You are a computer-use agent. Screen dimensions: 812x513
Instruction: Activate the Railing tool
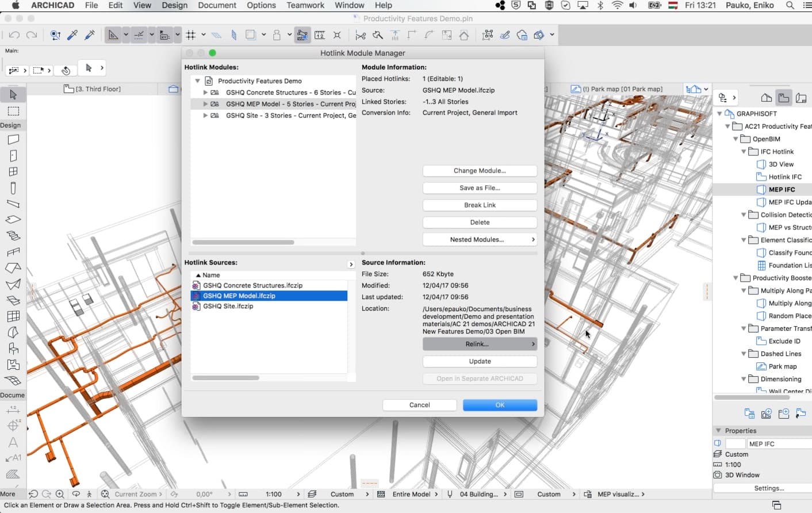coord(13,252)
